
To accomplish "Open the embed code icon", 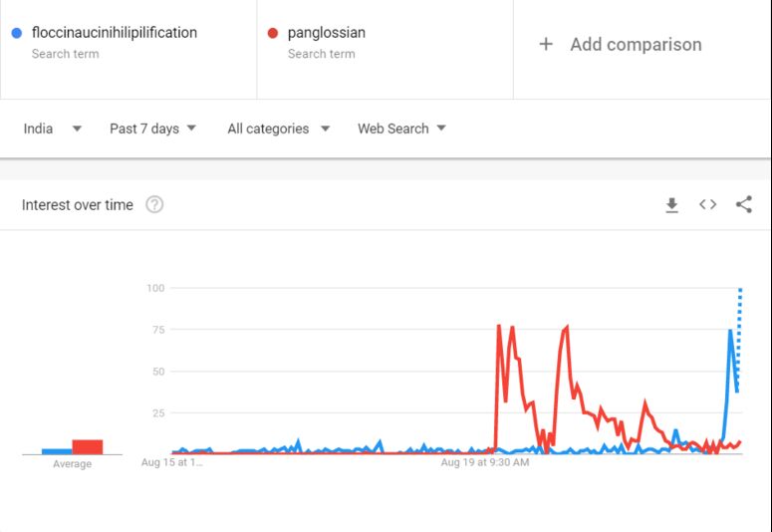I will [x=707, y=204].
